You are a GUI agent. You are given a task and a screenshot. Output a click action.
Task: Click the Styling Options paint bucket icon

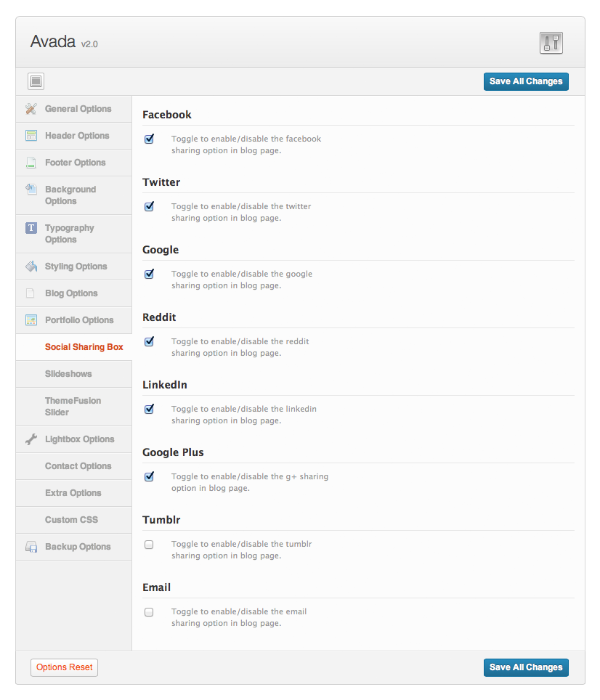pos(31,266)
